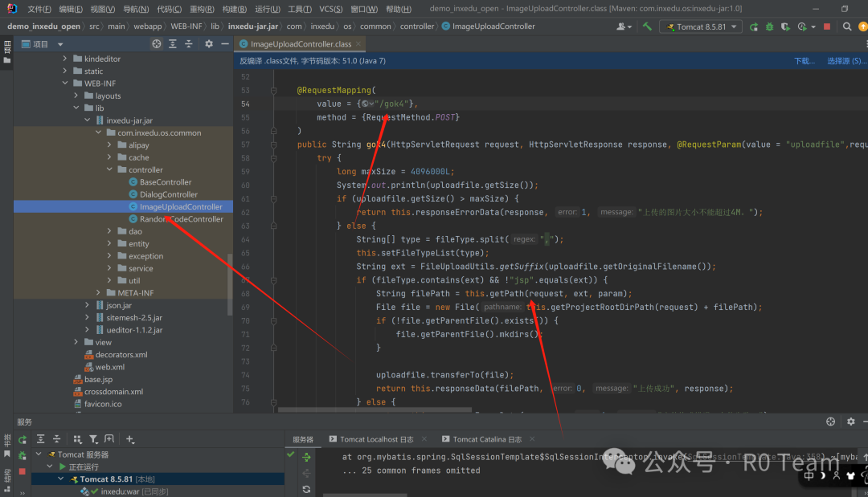Expand all in the Project panel toolbar

[173, 43]
